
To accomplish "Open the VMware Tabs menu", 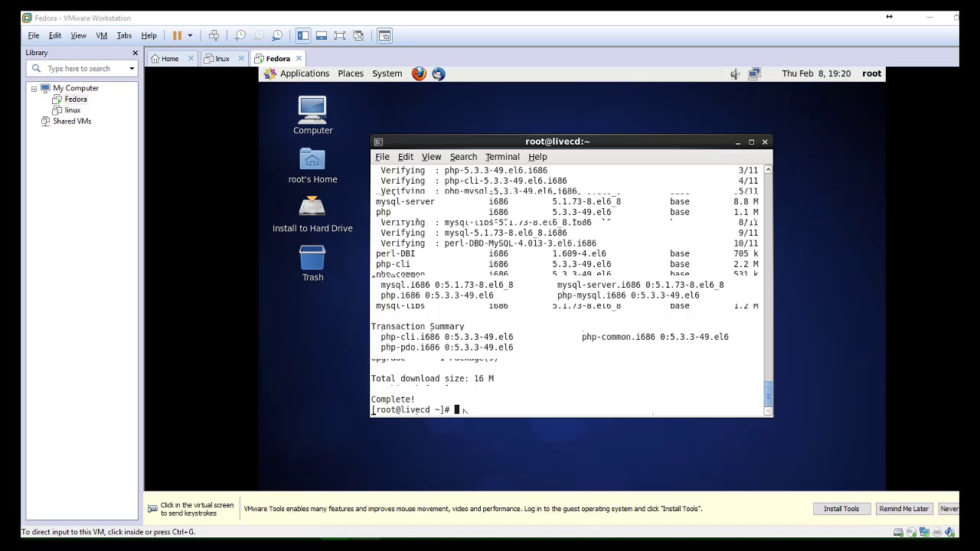I will [x=124, y=35].
